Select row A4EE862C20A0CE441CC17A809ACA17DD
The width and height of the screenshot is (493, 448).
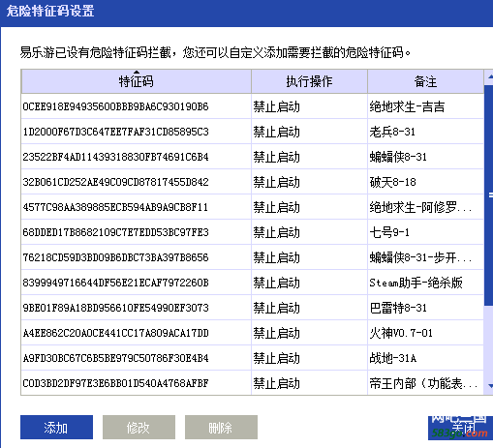252,333
